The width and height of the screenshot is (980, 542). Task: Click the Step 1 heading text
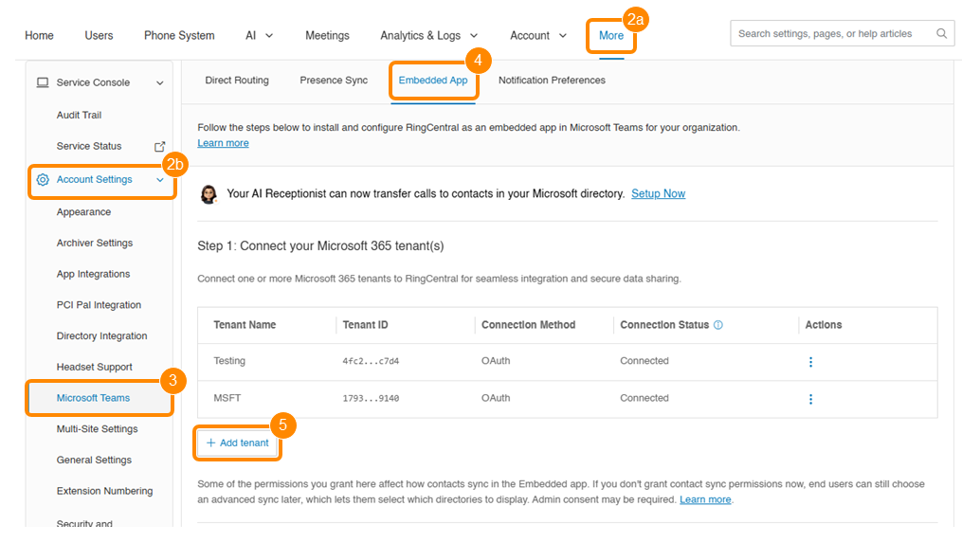(320, 246)
